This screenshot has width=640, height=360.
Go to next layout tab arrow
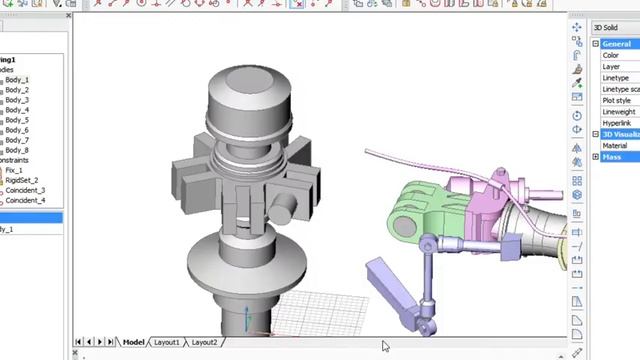pyautogui.click(x=100, y=342)
